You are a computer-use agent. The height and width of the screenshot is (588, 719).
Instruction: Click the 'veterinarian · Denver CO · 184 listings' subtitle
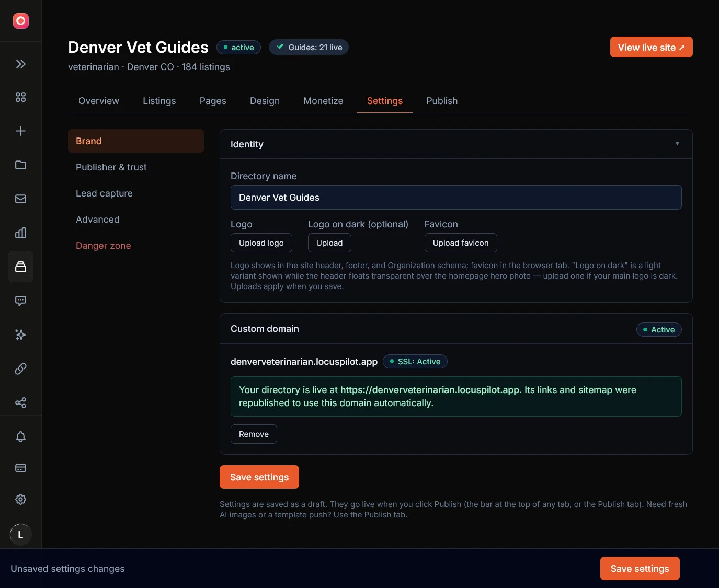149,67
